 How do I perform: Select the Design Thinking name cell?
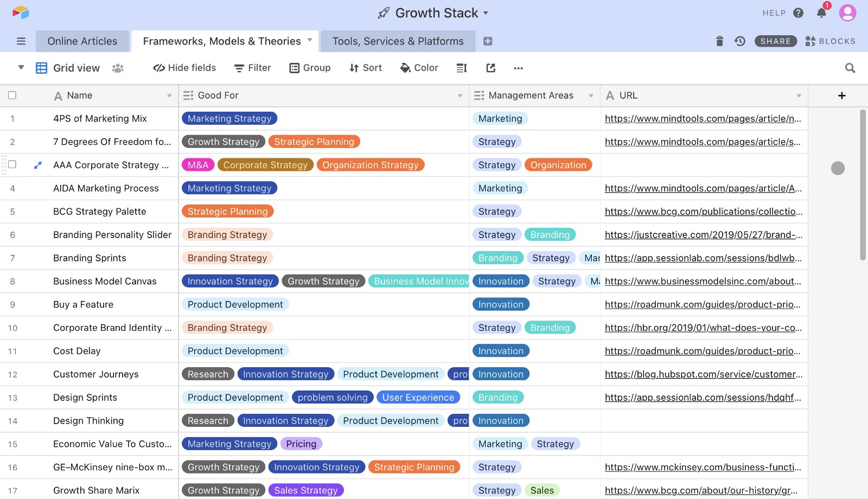[88, 421]
